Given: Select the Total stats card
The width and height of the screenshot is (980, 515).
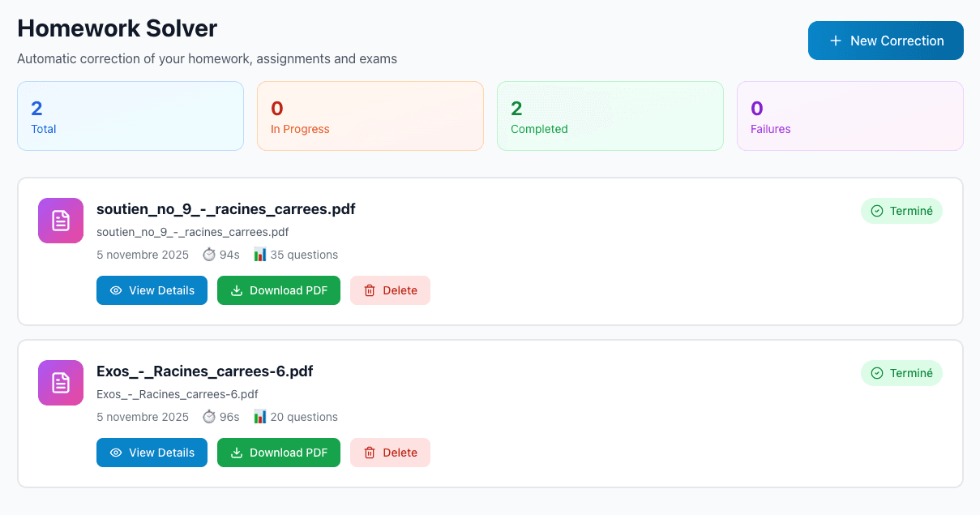Looking at the screenshot, I should pyautogui.click(x=131, y=116).
